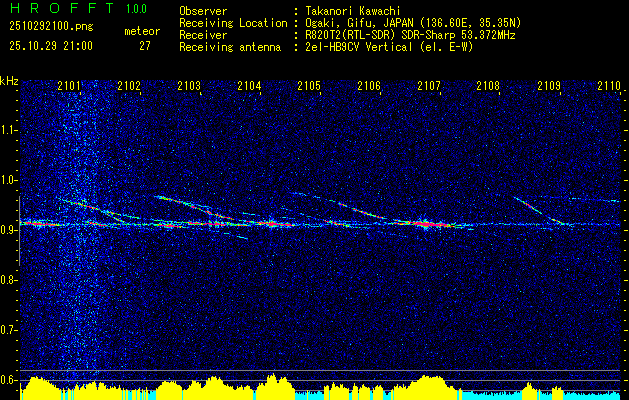Screen dimensions: 629x400
Task: Click the 2105 time marker
Action: point(309,86)
